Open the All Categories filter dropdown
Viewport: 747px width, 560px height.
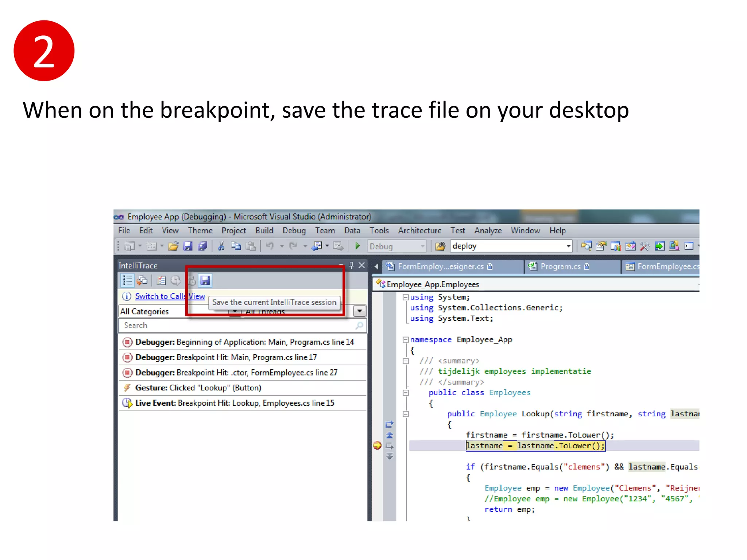point(235,311)
